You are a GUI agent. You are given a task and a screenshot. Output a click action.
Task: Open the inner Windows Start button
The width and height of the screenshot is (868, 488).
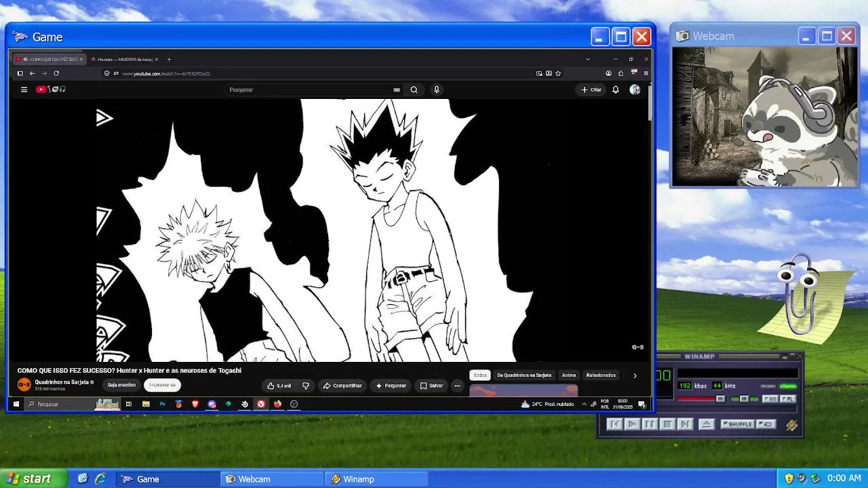[x=16, y=404]
